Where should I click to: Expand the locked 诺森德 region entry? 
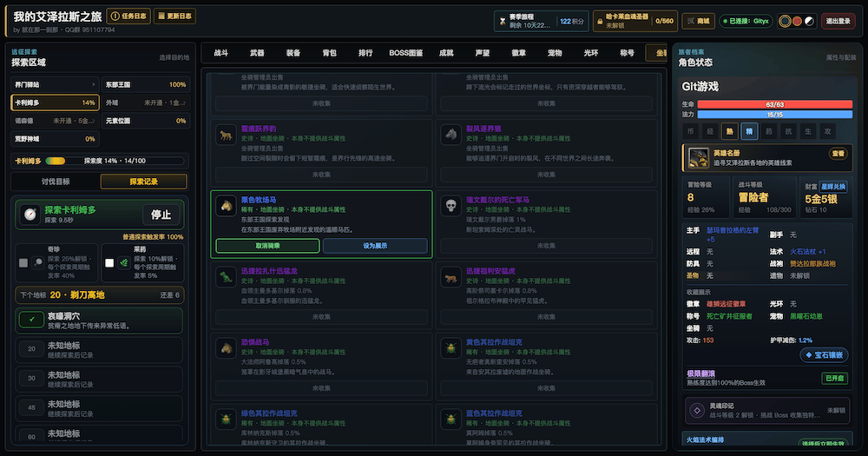tap(55, 121)
